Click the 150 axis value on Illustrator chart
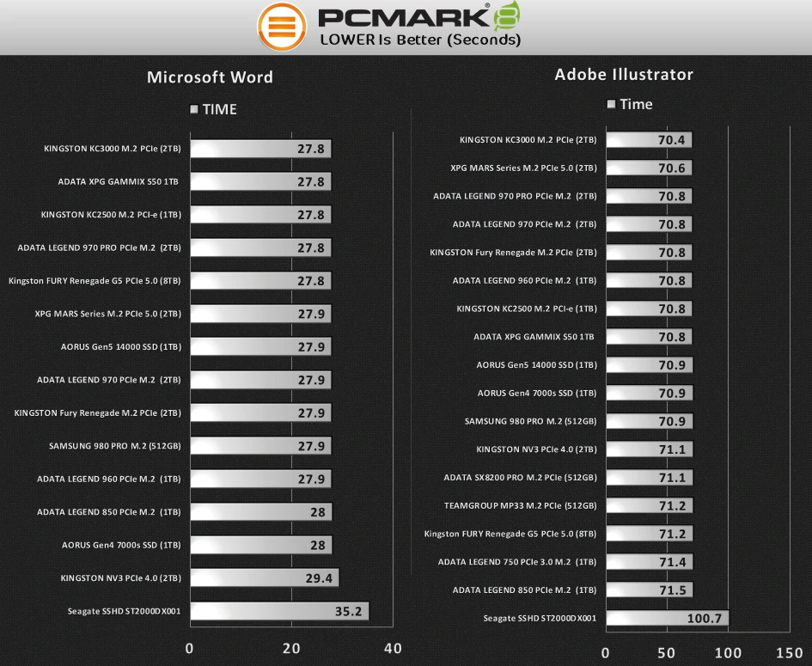 [790, 652]
